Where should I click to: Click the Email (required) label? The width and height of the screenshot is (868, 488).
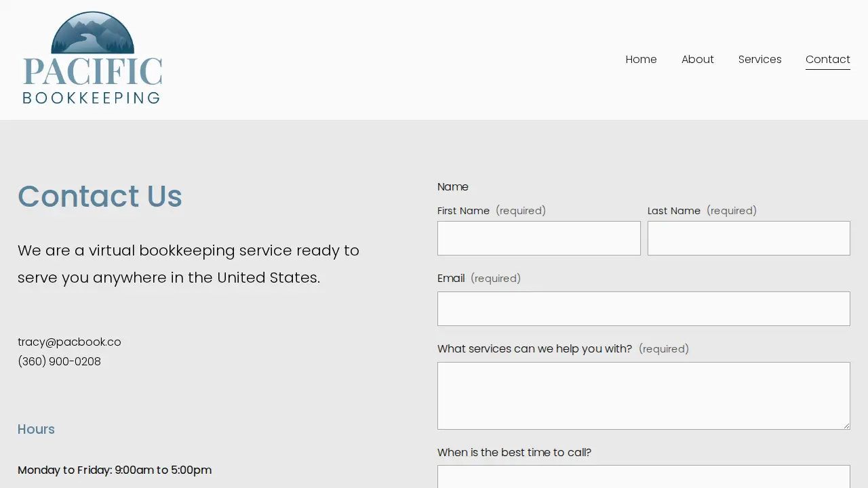pos(479,279)
